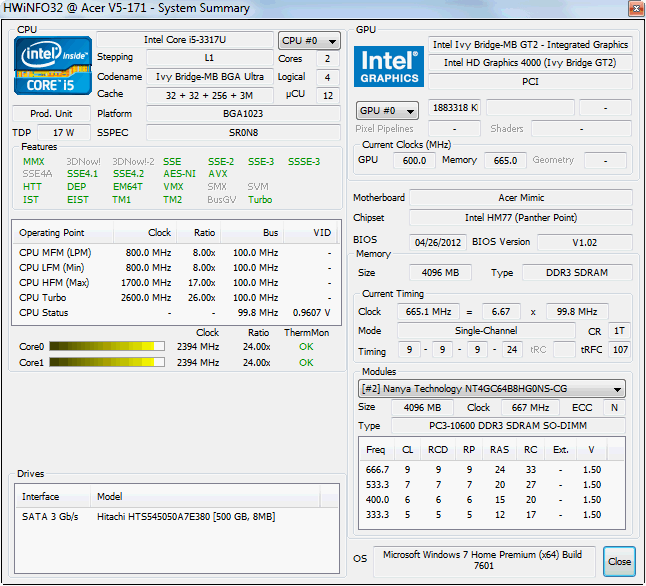Screen dimensions: 646x586
Task: Click the Ratio column header in operating points
Action: coord(199,233)
